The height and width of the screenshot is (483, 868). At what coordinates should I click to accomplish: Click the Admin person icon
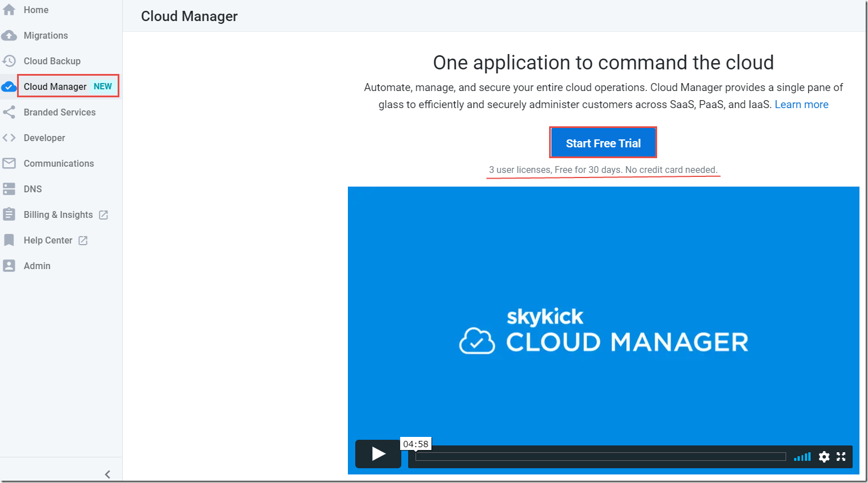point(9,266)
